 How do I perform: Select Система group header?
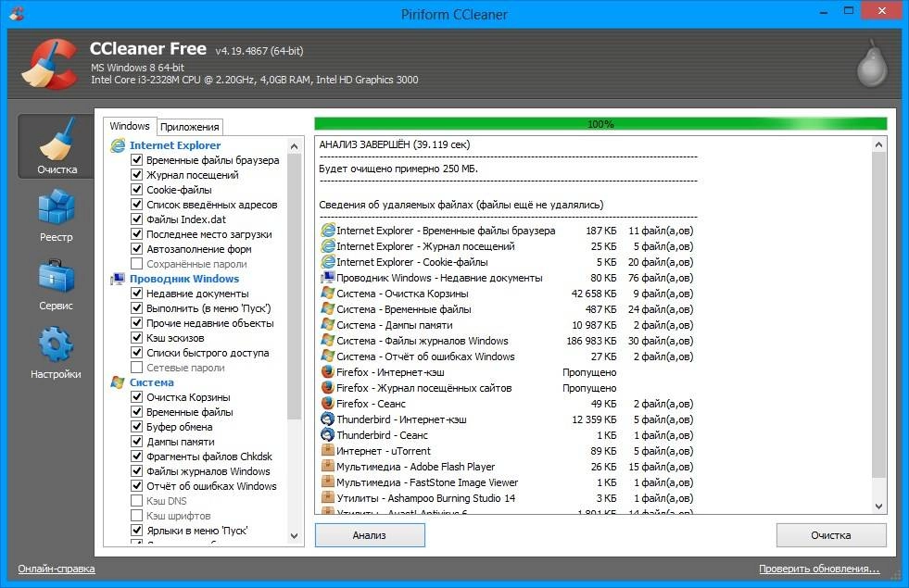click(x=151, y=382)
